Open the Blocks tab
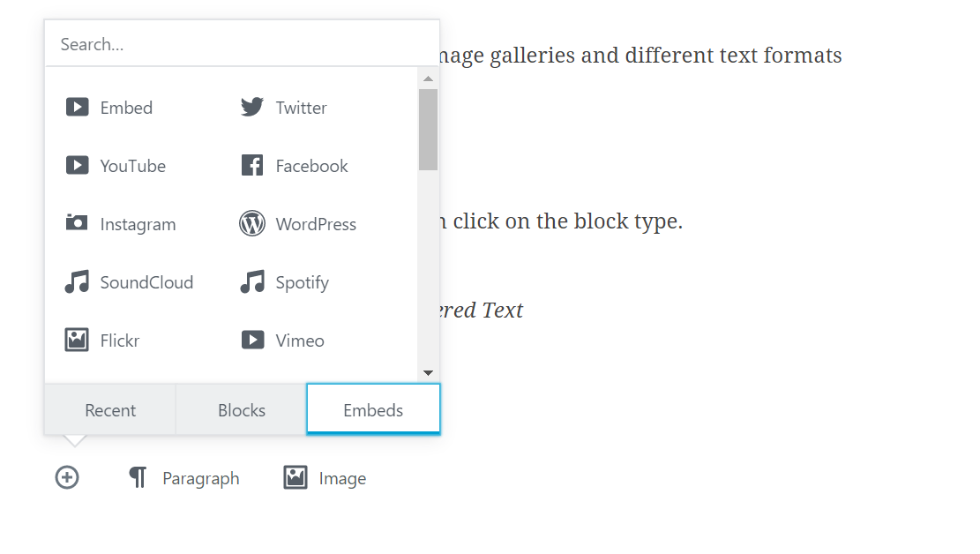This screenshot has height=554, width=980. 241,410
